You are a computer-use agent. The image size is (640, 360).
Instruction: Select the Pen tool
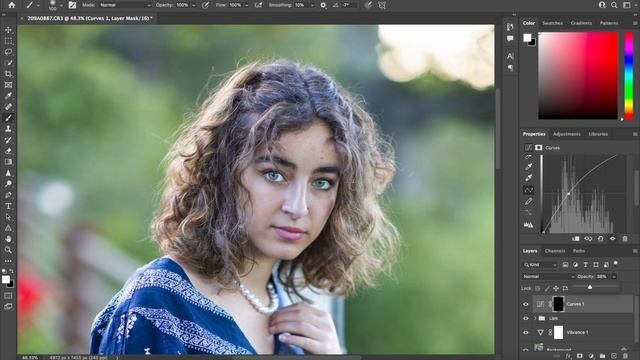tap(8, 195)
